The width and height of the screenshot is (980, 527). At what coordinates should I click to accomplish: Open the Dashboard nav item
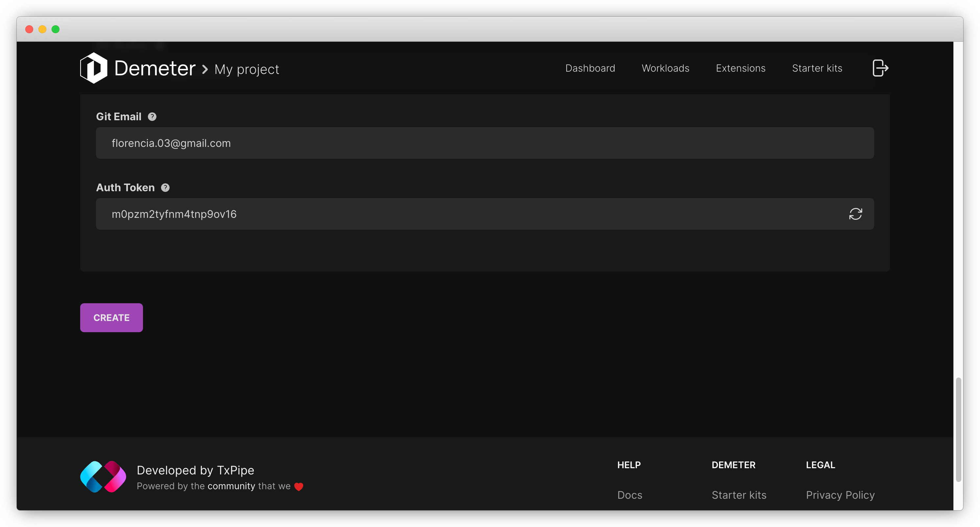click(x=590, y=68)
